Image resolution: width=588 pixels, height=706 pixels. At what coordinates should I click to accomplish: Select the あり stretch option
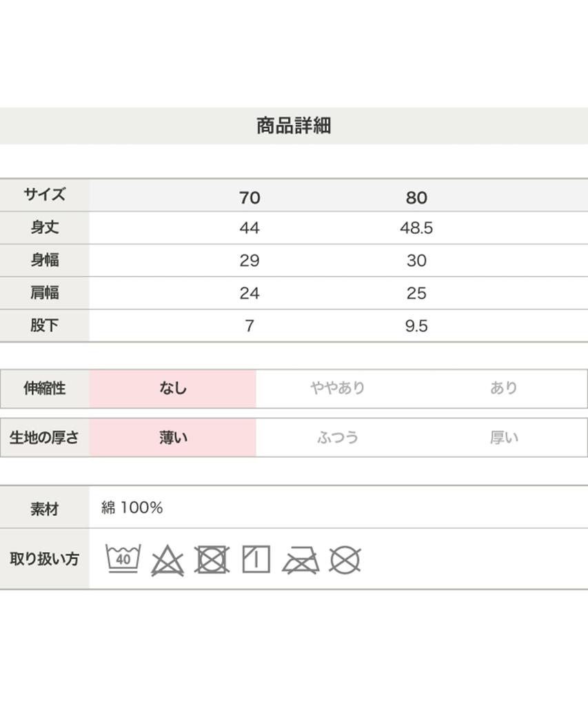click(x=503, y=389)
